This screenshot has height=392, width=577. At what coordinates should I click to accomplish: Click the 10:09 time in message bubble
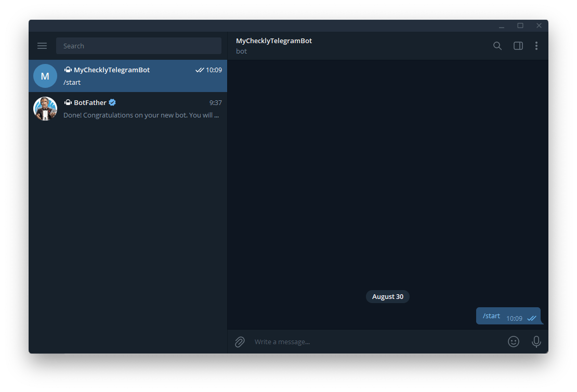click(514, 318)
